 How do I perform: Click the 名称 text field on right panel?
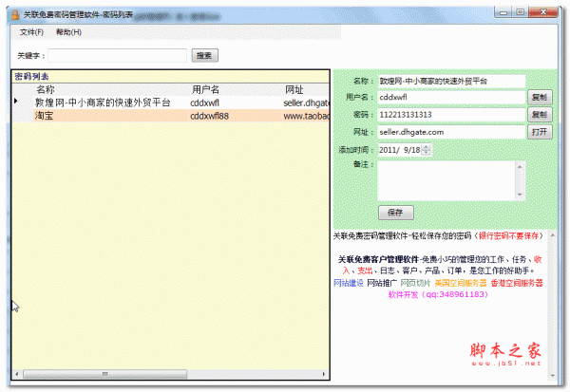[451, 81]
